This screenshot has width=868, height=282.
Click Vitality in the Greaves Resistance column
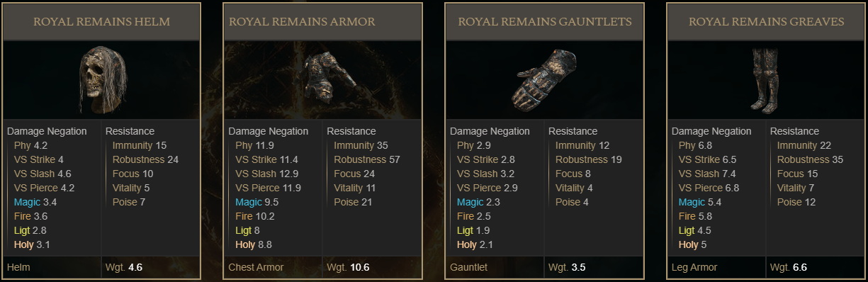click(x=792, y=188)
